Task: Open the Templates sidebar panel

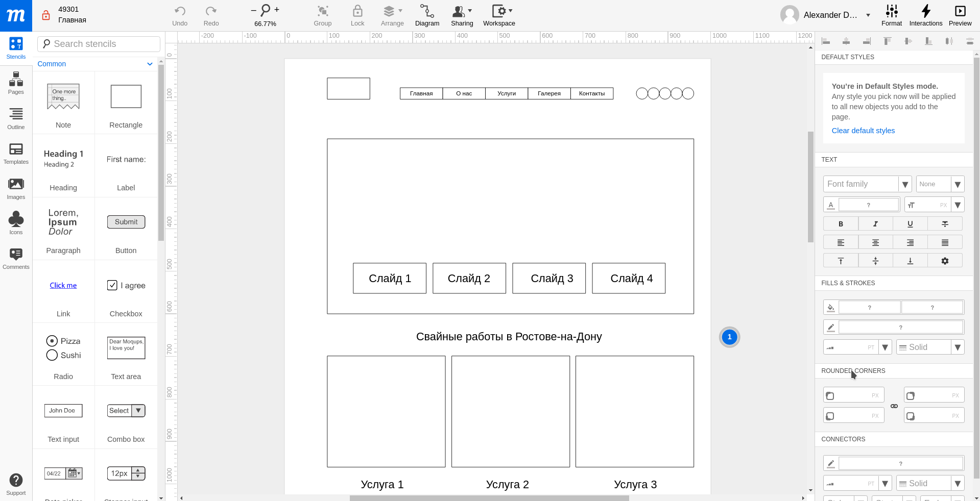Action: coord(16,154)
